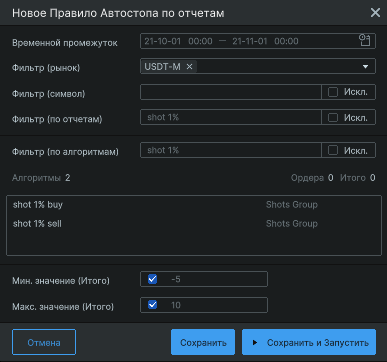Enable Искл. checkbox for algorithms filter
The height and width of the screenshot is (362, 387).
tap(333, 150)
